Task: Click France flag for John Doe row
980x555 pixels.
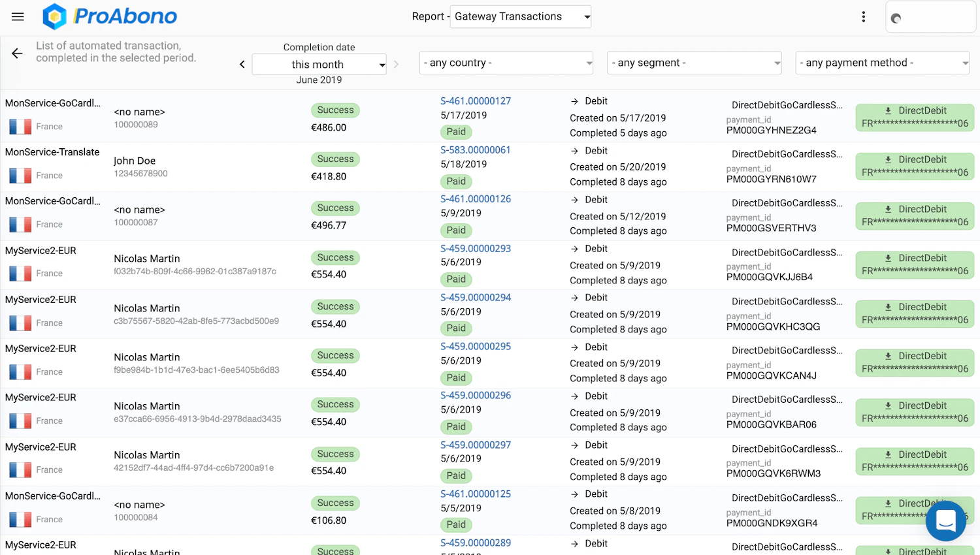Action: pos(20,176)
